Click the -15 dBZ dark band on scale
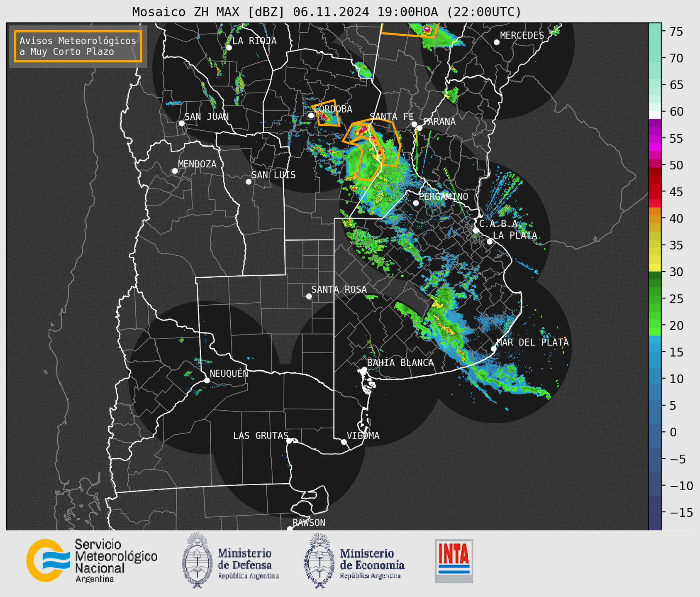This screenshot has width=700, height=597. click(x=654, y=512)
